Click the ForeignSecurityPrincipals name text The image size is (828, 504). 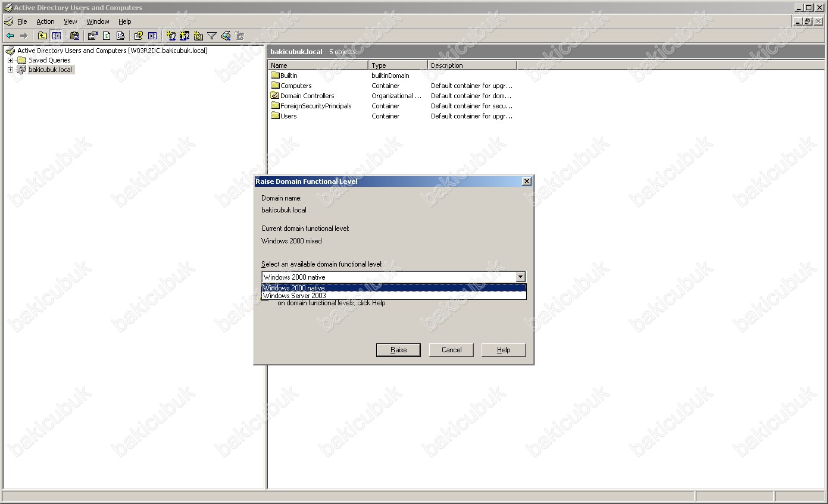pyautogui.click(x=315, y=106)
